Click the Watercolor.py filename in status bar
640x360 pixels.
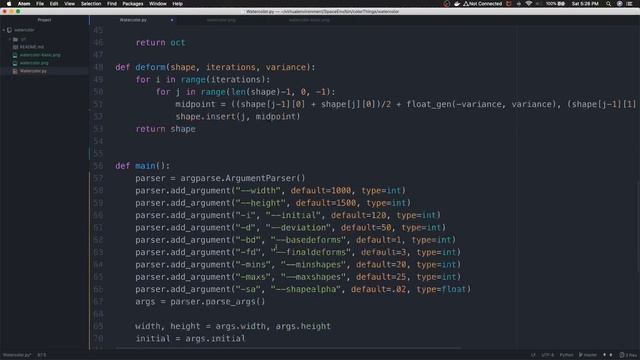(x=16, y=355)
